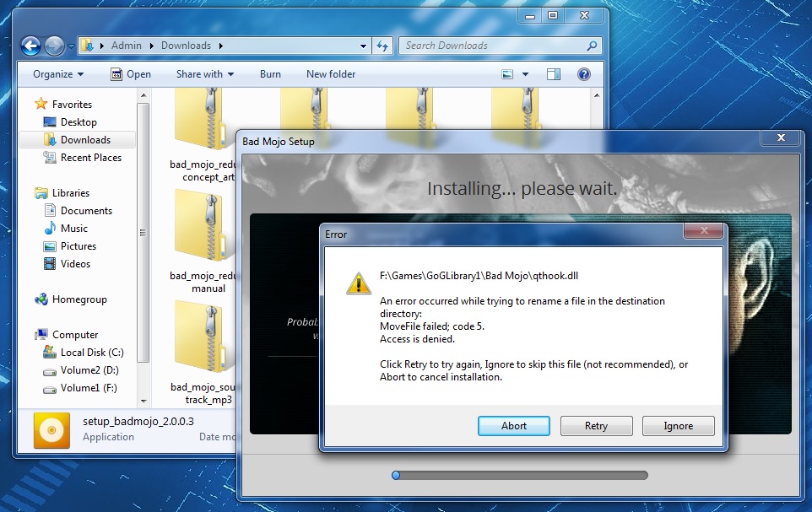This screenshot has width=812, height=512.
Task: Click Retry in the Error dialog
Action: [x=596, y=426]
